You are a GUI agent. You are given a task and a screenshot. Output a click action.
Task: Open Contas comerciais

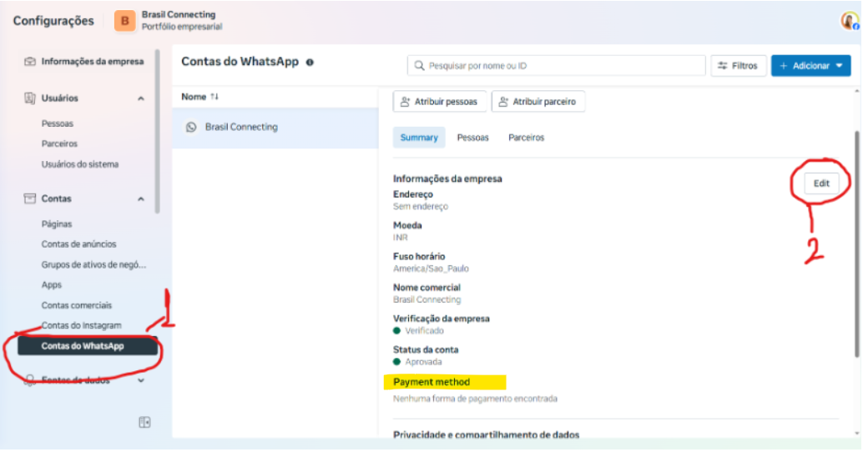tap(77, 305)
